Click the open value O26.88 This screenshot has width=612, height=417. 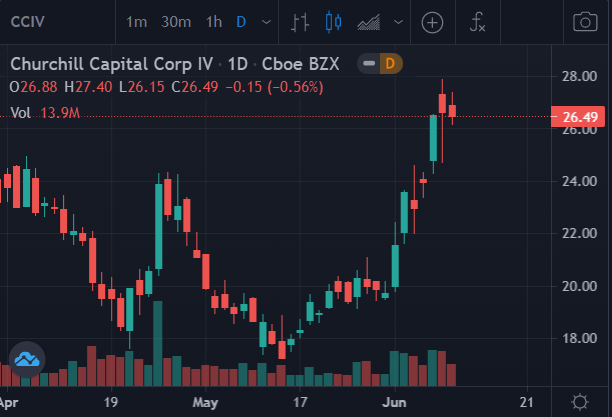34,87
